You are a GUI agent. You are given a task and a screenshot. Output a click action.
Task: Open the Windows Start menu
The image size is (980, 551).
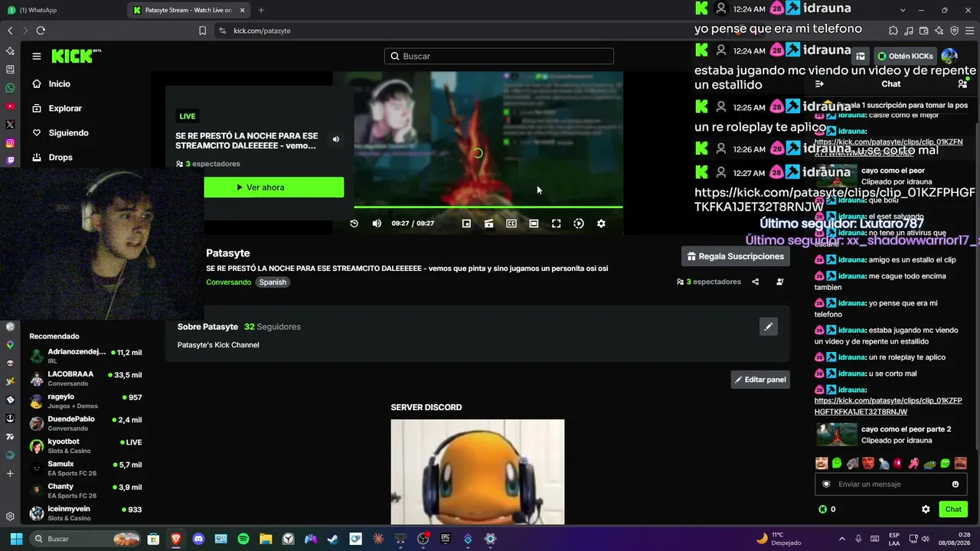[x=16, y=539]
